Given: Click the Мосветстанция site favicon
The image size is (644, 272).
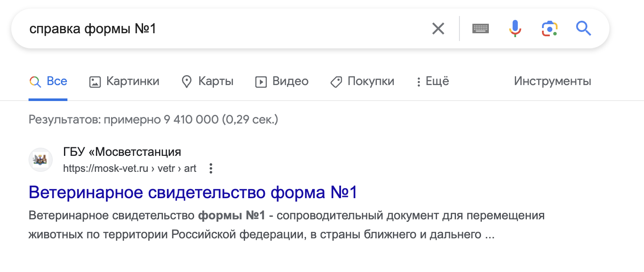Looking at the screenshot, I should [x=41, y=160].
